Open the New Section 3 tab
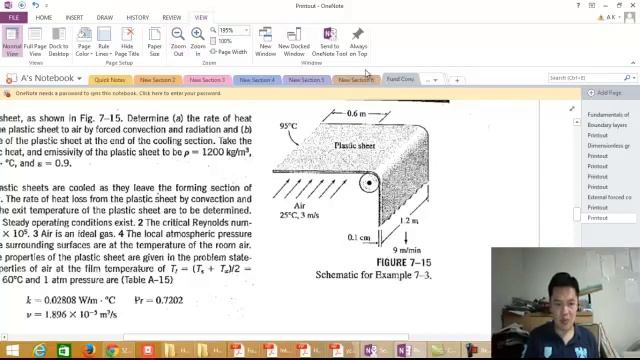 tap(207, 80)
